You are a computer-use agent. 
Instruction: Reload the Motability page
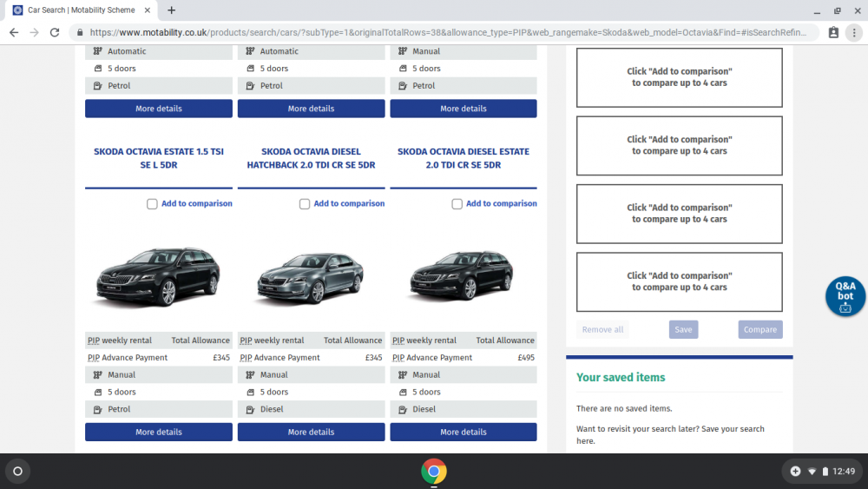(x=55, y=33)
